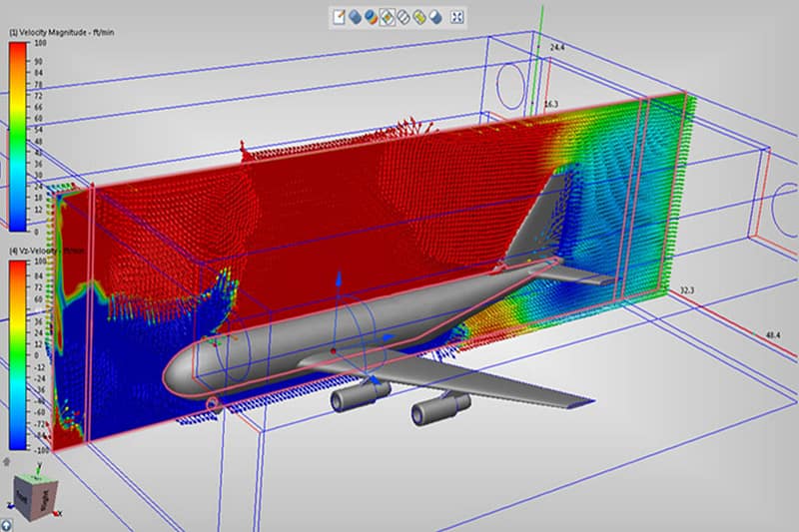This screenshot has height=532, width=799.
Task: Click the "(1) Velocity Magnitude - ft/min" legend title
Action: pos(62,33)
